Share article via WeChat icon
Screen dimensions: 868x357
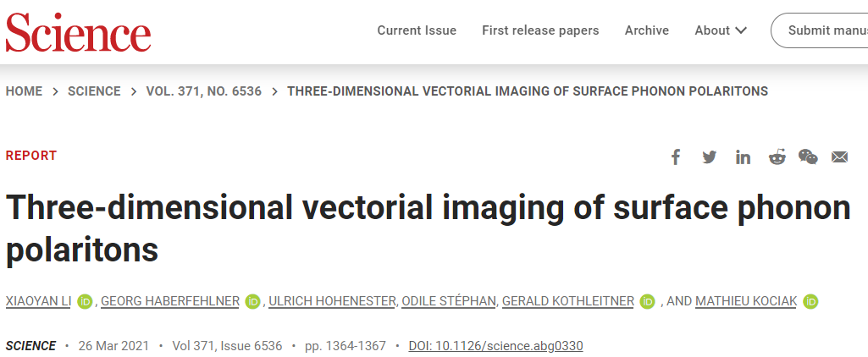(x=808, y=157)
